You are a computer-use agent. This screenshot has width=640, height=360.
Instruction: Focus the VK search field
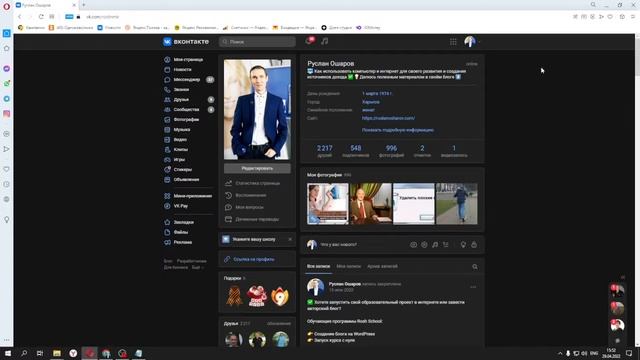[x=257, y=42]
